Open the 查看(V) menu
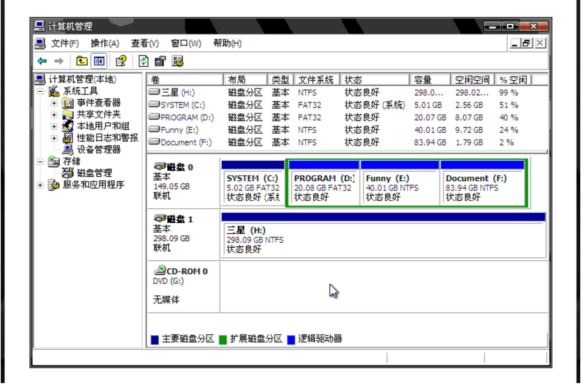 (145, 43)
